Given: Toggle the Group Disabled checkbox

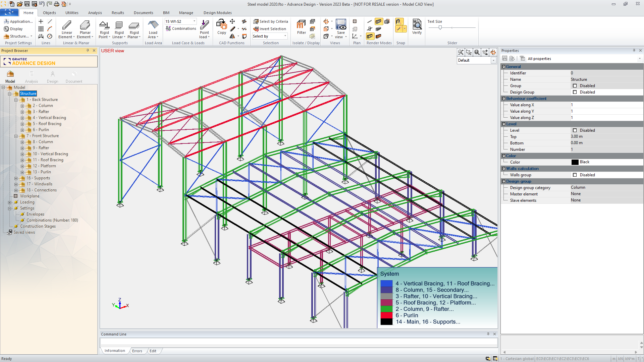Looking at the screenshot, I should tap(575, 86).
